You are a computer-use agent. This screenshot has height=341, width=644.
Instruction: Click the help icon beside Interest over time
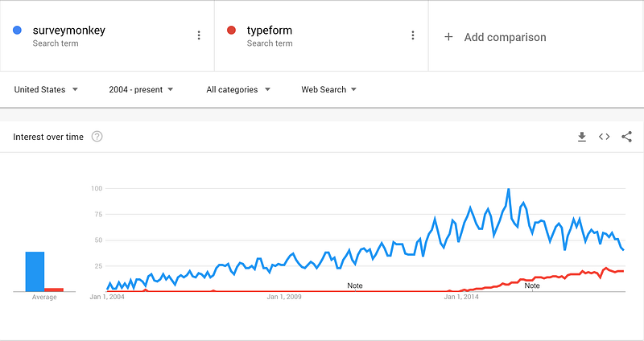97,137
